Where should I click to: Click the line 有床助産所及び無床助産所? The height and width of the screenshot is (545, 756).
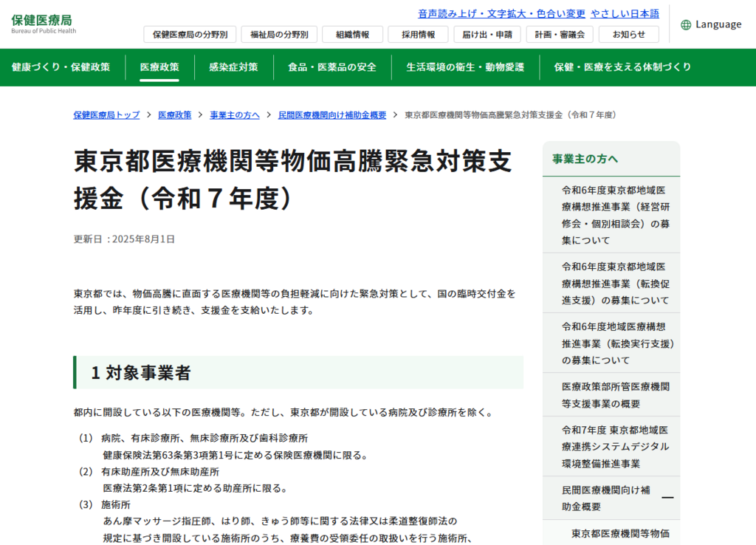[160, 472]
